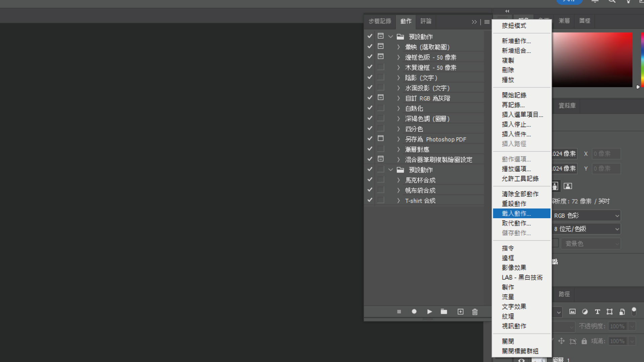Click the adjustment layer filter icon
The image size is (644, 362).
585,312
